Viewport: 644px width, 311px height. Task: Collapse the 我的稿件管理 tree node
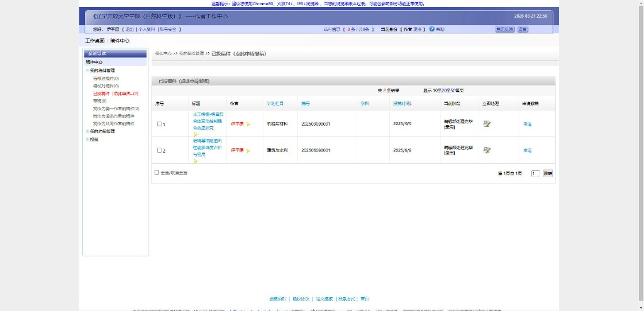point(87,70)
